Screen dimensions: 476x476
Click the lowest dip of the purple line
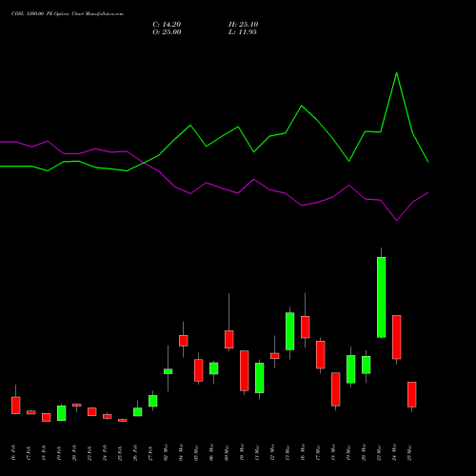pyautogui.click(x=397, y=220)
